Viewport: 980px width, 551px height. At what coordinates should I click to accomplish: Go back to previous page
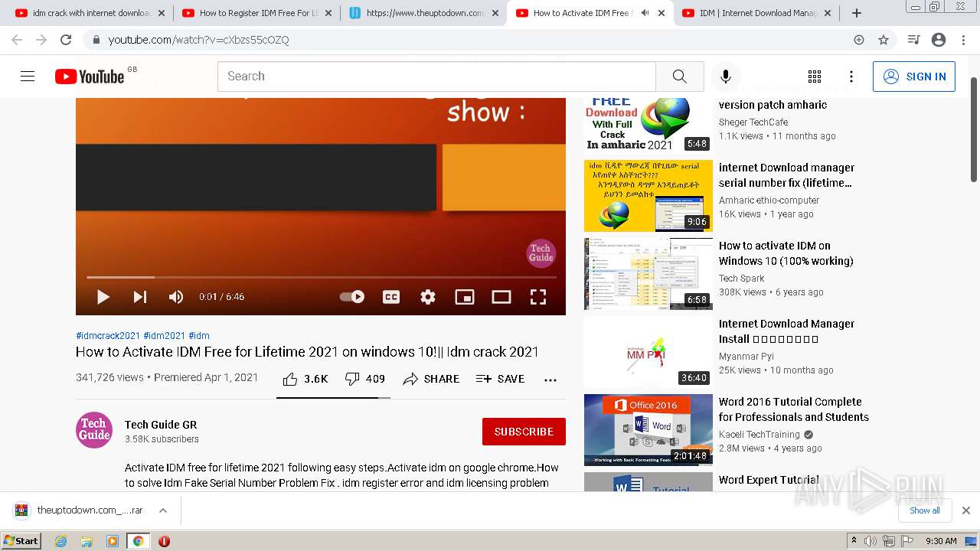tap(17, 40)
